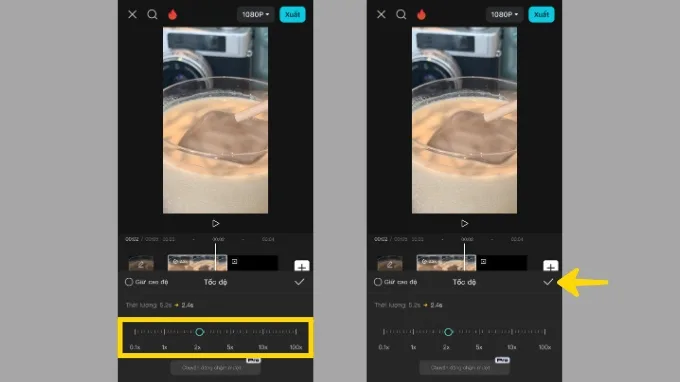Viewport: 680px width, 382px height.
Task: Close editor with X in the right phone screen
Action: (x=381, y=14)
